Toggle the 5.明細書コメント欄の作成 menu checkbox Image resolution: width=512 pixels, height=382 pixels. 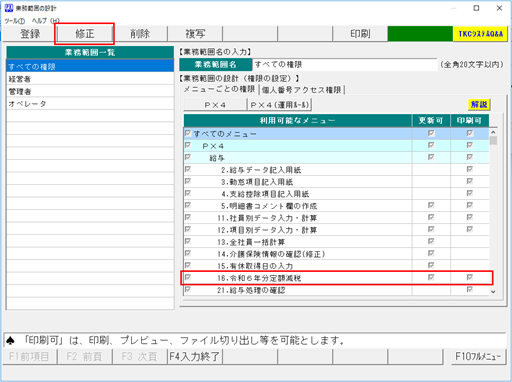click(x=188, y=205)
